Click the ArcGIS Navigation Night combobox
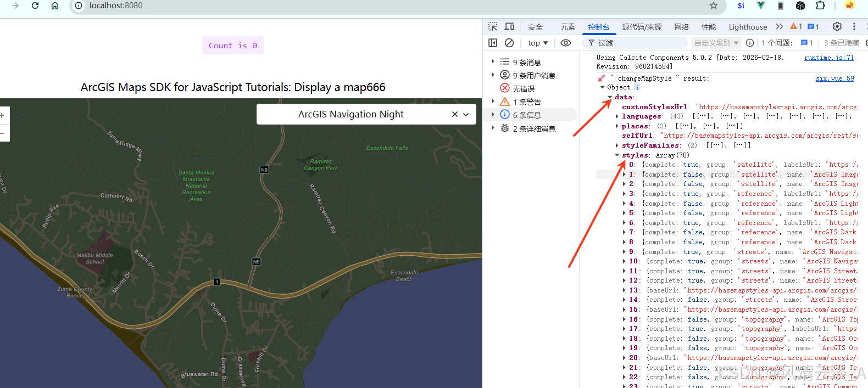 coord(366,114)
